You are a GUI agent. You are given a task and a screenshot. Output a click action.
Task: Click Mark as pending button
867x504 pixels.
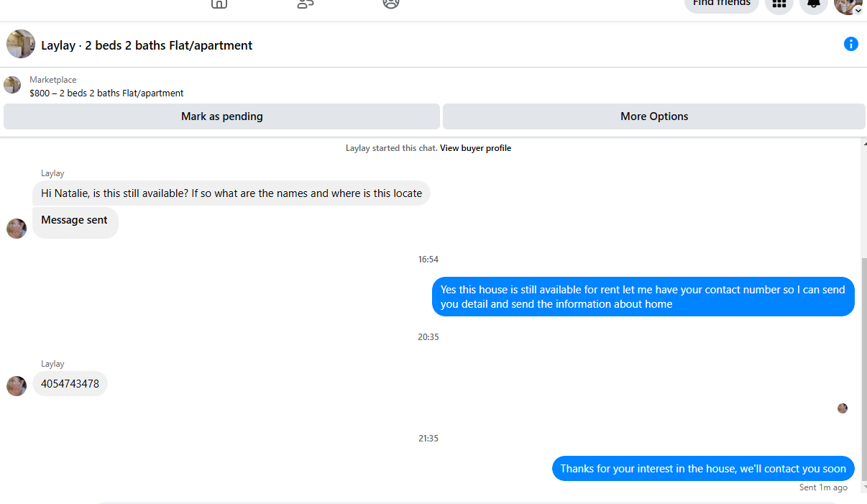click(x=221, y=116)
